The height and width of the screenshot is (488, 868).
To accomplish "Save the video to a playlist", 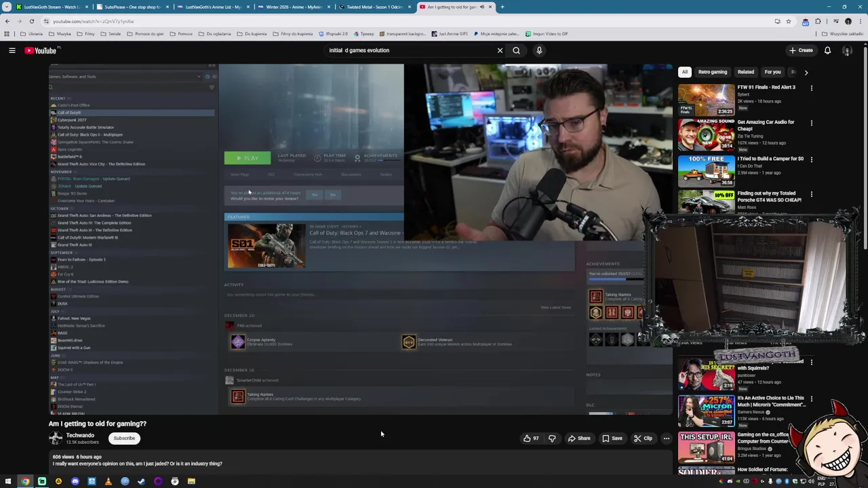I will [612, 439].
